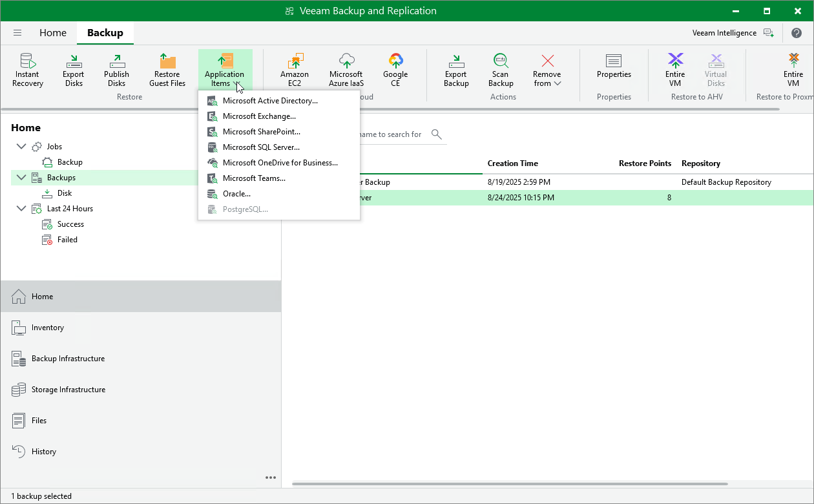Collapse the Jobs tree node

pos(21,147)
